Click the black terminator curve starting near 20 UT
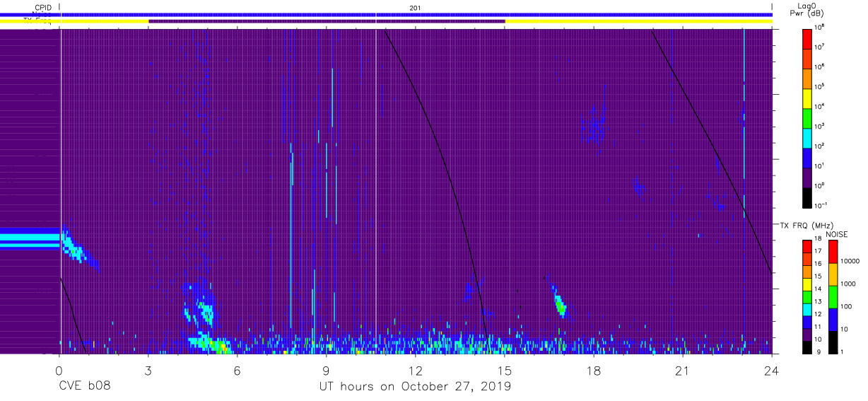The height and width of the screenshot is (401, 868). (x=712, y=152)
